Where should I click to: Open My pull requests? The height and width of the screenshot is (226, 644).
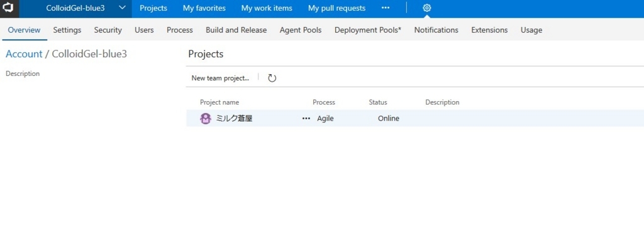337,8
